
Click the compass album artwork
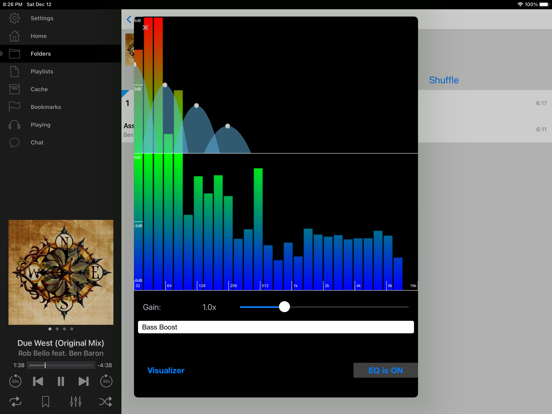pyautogui.click(x=61, y=272)
